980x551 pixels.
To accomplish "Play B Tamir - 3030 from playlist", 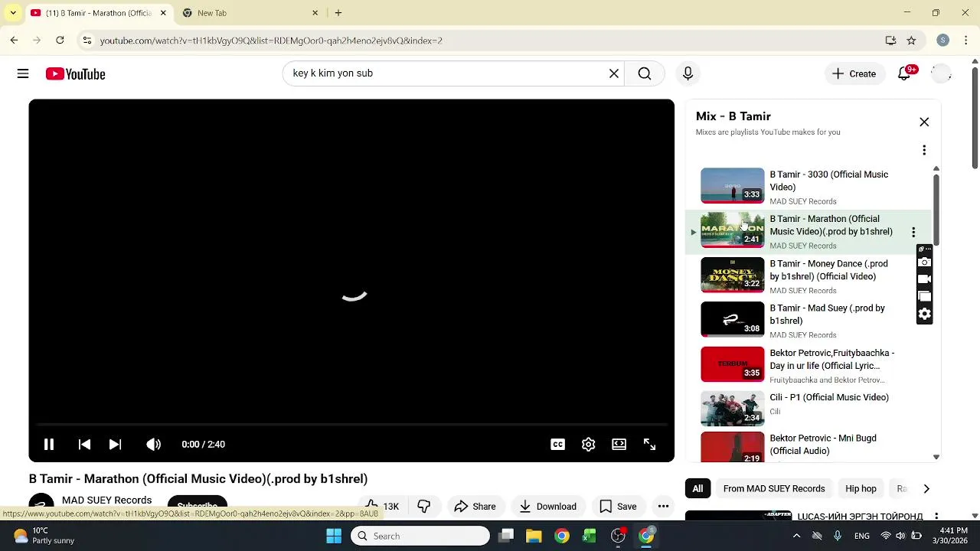I will tap(808, 187).
